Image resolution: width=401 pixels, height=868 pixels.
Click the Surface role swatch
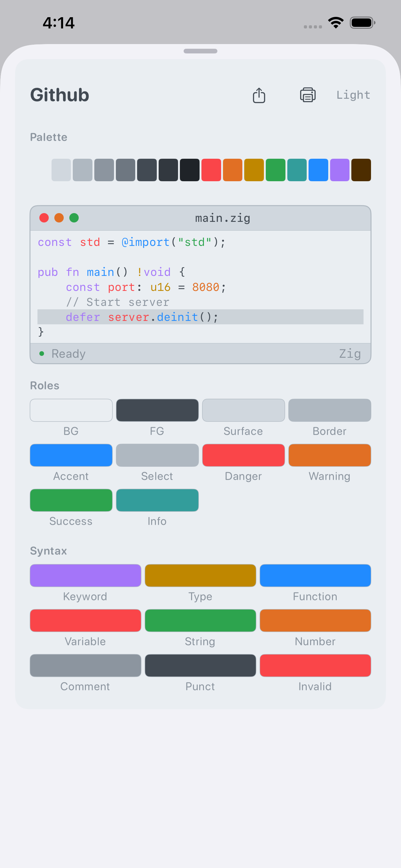coord(243,411)
